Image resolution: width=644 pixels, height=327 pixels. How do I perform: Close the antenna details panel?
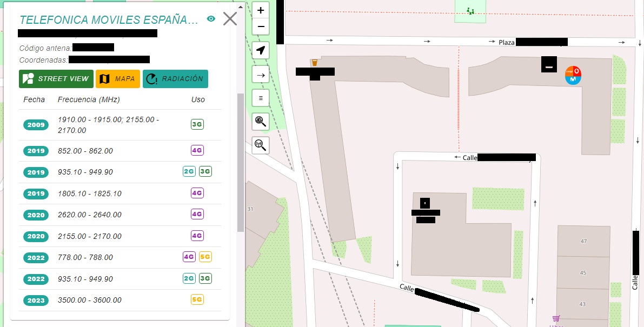pyautogui.click(x=230, y=19)
